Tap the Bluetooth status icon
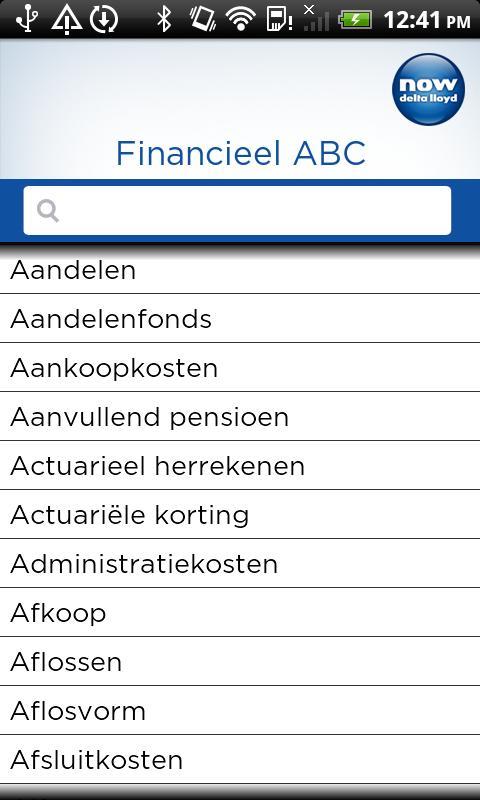 tap(164, 19)
